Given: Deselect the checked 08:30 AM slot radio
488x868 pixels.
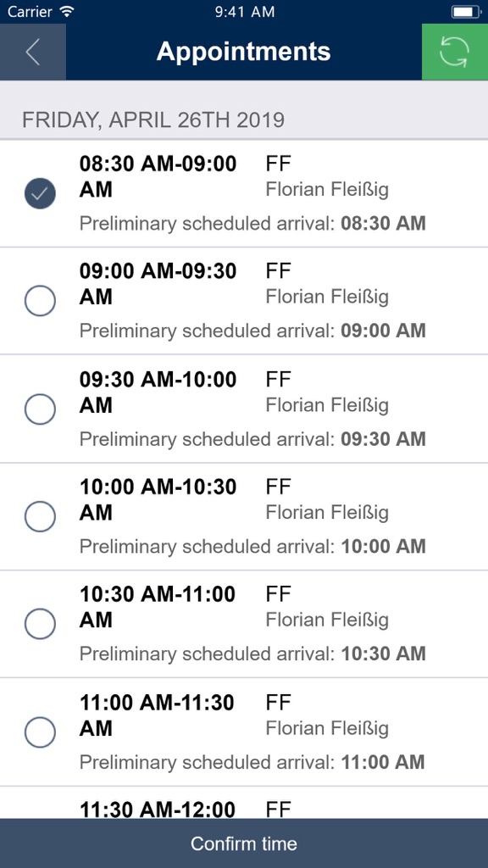Looking at the screenshot, I should (x=40, y=193).
